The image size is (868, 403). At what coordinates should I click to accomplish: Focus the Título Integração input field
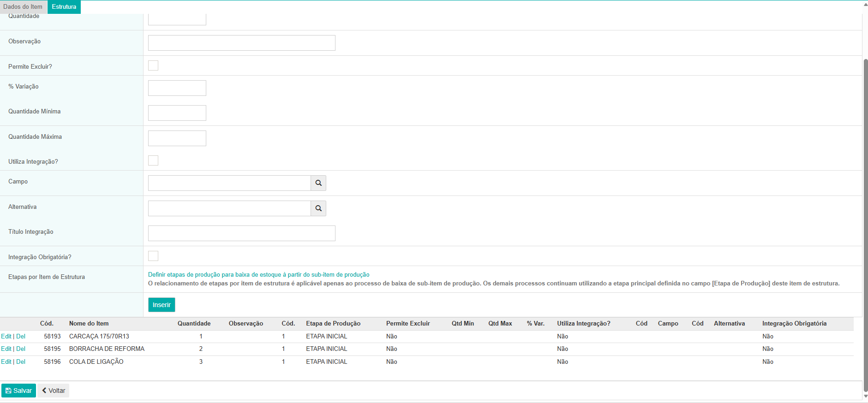[x=242, y=233]
